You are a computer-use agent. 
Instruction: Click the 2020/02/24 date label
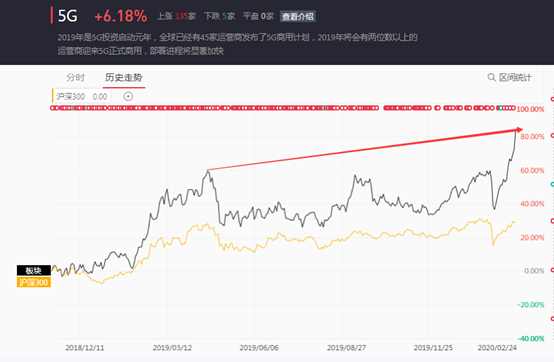497,348
